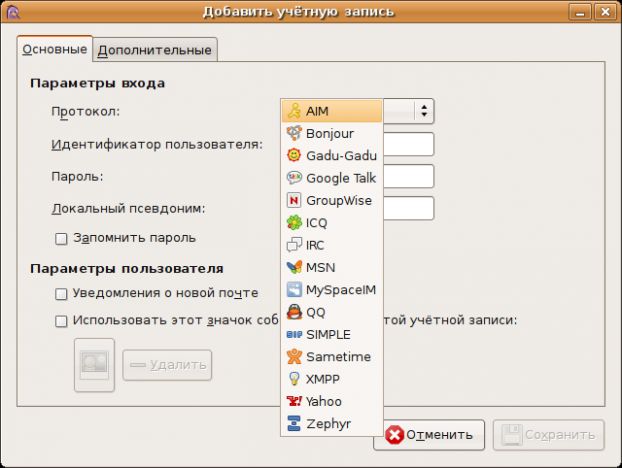
Task: Click the Google Talk bubble icon
Action: (294, 178)
